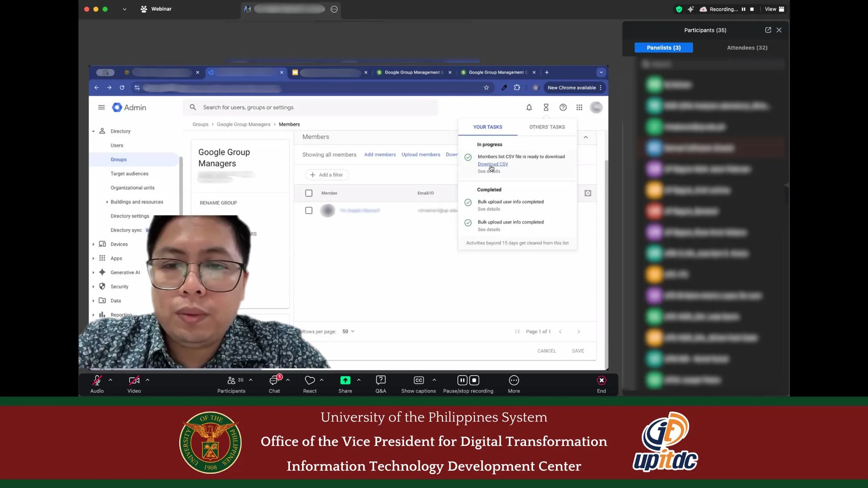868x488 pixels.
Task: Select YOUR TASKS tab
Action: tap(487, 127)
